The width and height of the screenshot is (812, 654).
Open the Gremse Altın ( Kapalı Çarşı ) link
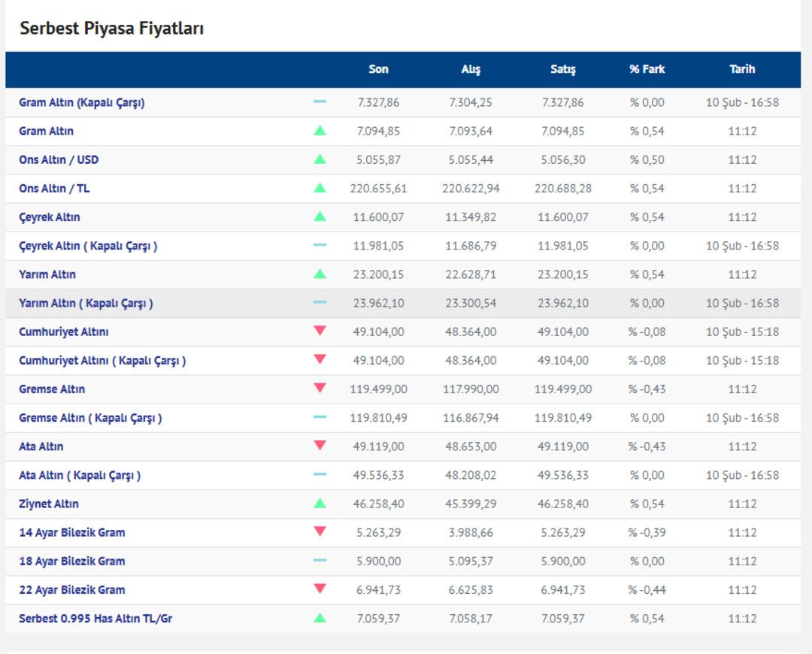[90, 417]
